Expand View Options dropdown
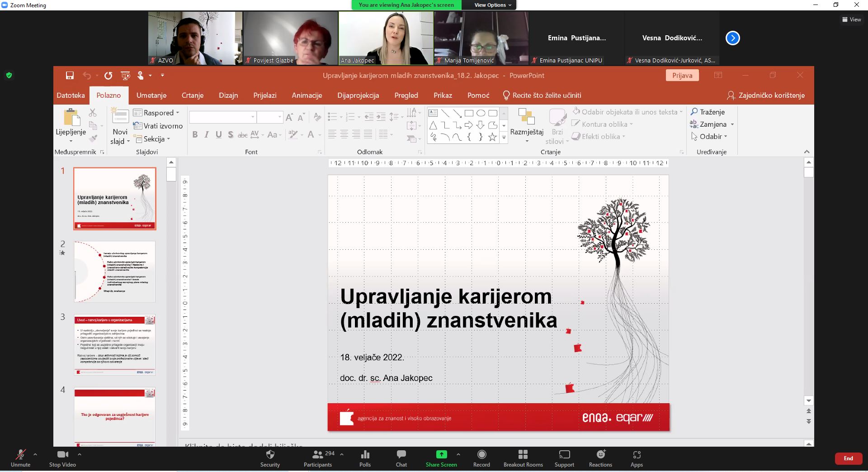Viewport: 868px width, 472px height. coord(493,5)
